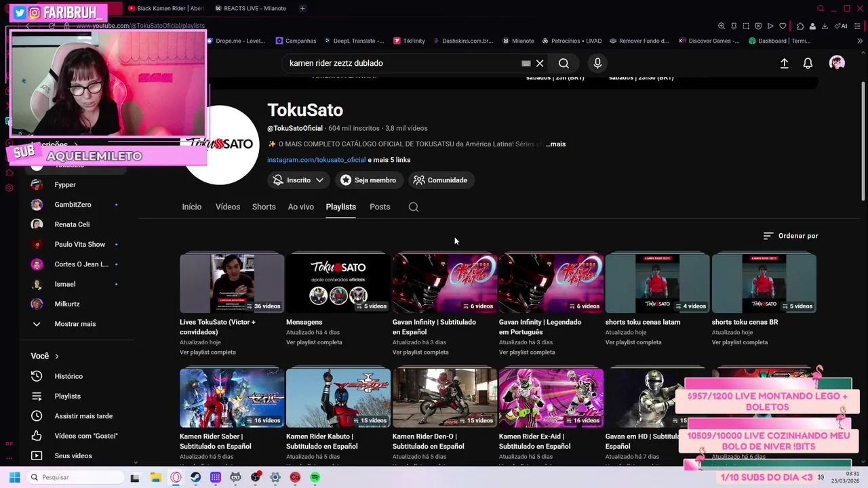This screenshot has width=868, height=488.
Task: Switch to the Ao vivo channel tab
Action: pyautogui.click(x=301, y=207)
